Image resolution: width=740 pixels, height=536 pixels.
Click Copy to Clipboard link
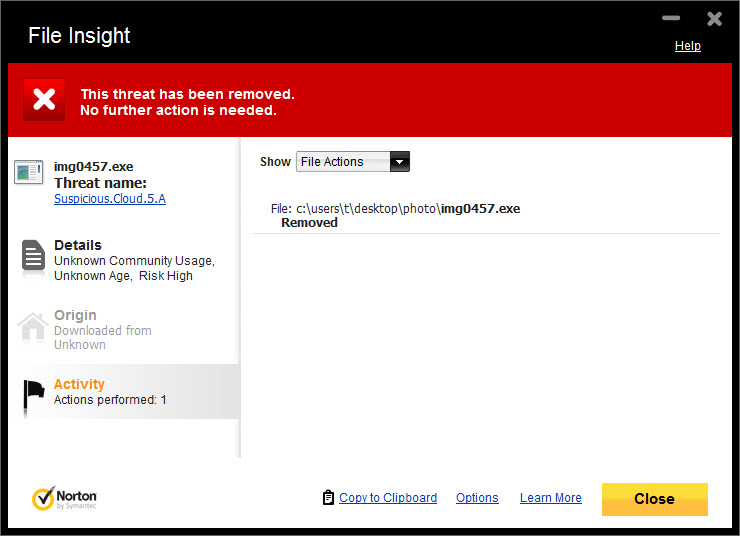(x=388, y=498)
